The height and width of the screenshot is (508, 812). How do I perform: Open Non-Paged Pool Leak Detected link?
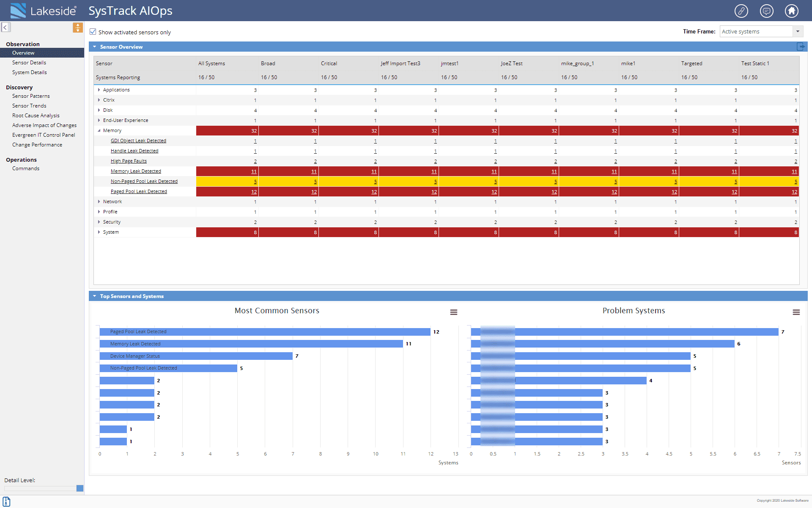(x=144, y=181)
